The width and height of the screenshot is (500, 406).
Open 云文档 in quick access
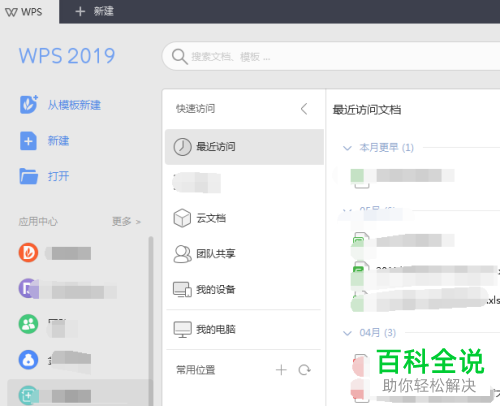tap(244, 218)
